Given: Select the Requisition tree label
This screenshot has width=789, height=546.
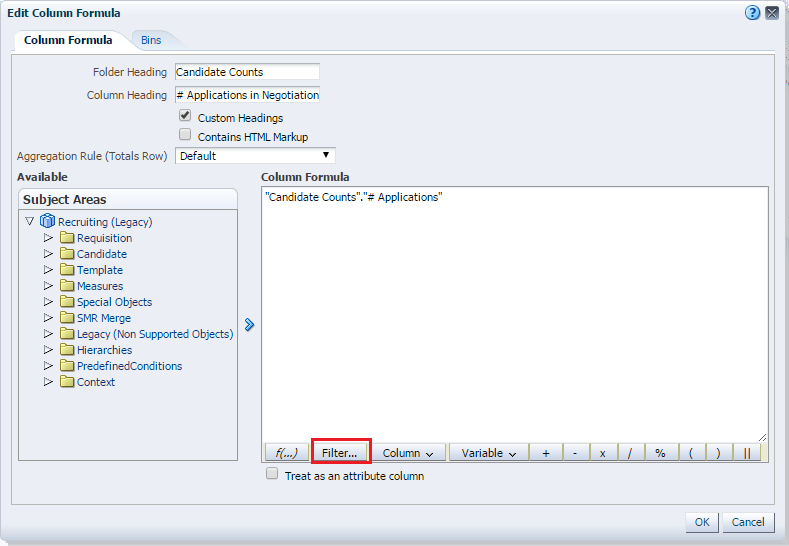Looking at the screenshot, I should click(x=105, y=238).
